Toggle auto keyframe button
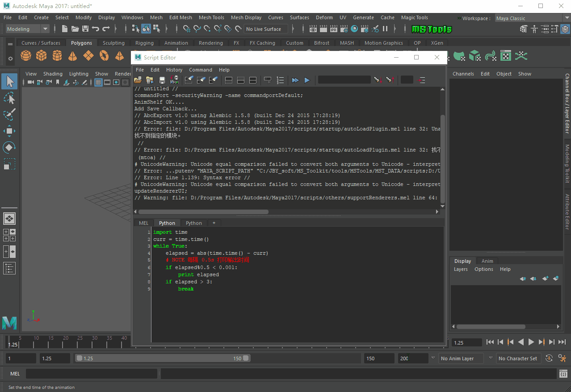This screenshot has height=392, width=571. coord(549,358)
